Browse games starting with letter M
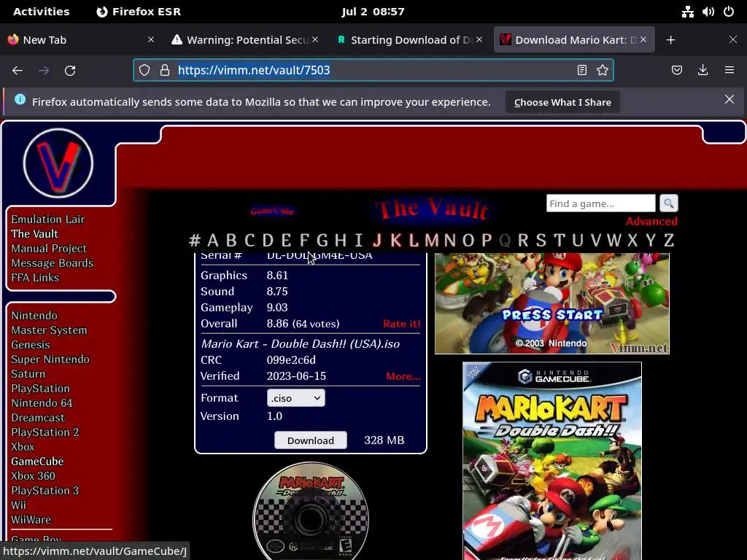The height and width of the screenshot is (560, 747). point(431,241)
